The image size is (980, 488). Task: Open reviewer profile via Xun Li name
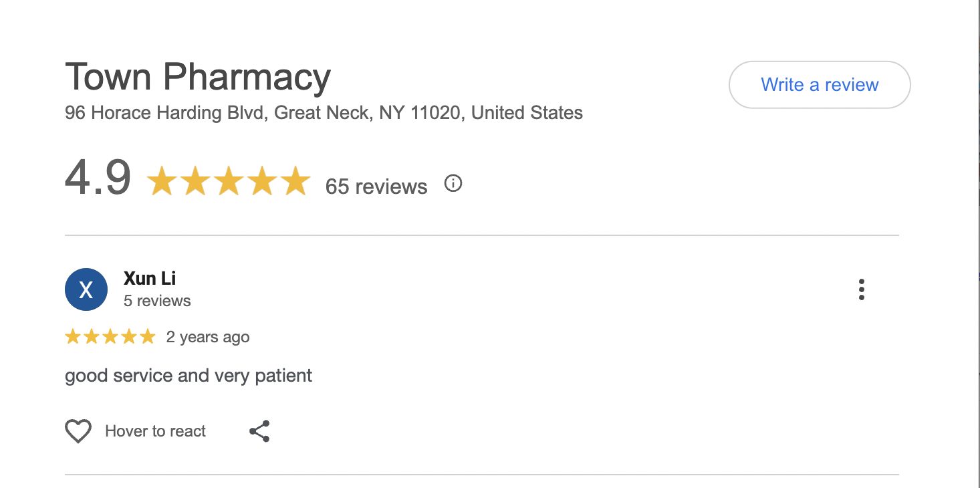coord(150,278)
